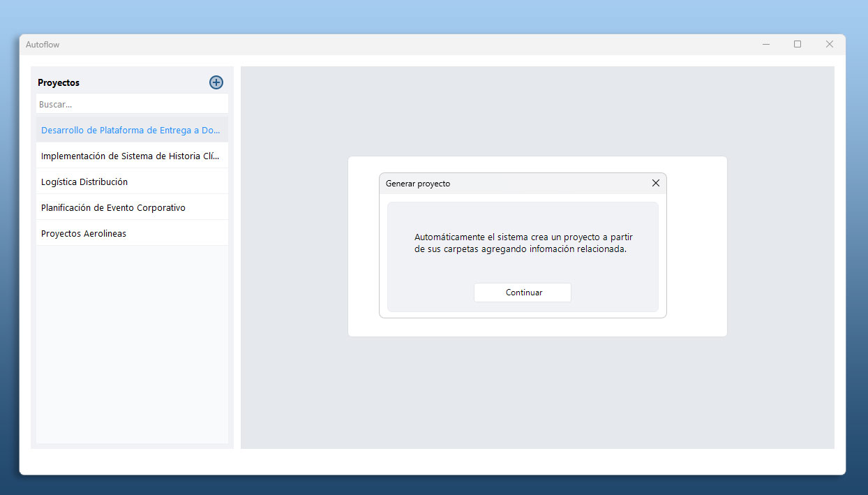Viewport: 868px width, 495px height.
Task: Add a new project with plus icon
Action: (216, 82)
